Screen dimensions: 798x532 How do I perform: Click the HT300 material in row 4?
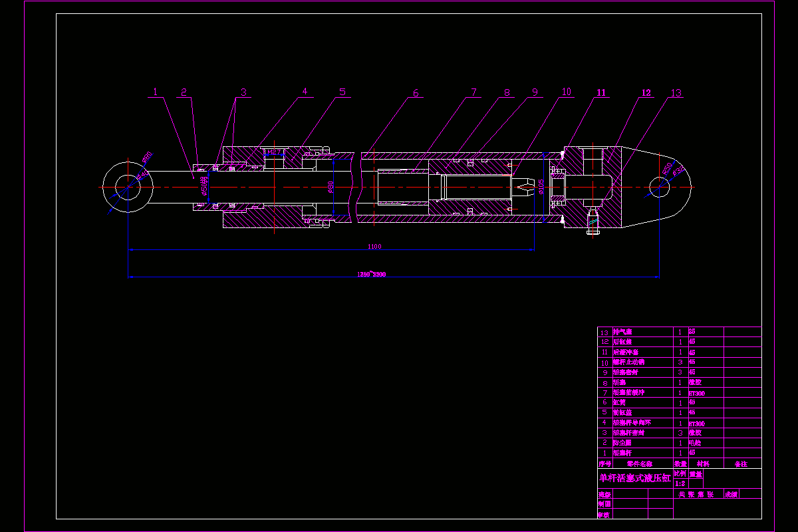pyautogui.click(x=696, y=423)
